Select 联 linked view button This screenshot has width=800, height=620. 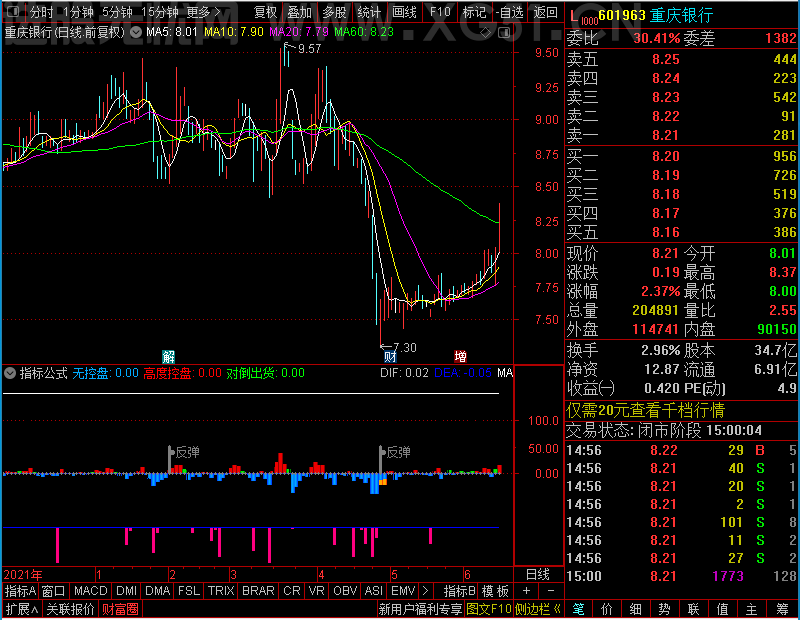(x=693, y=609)
